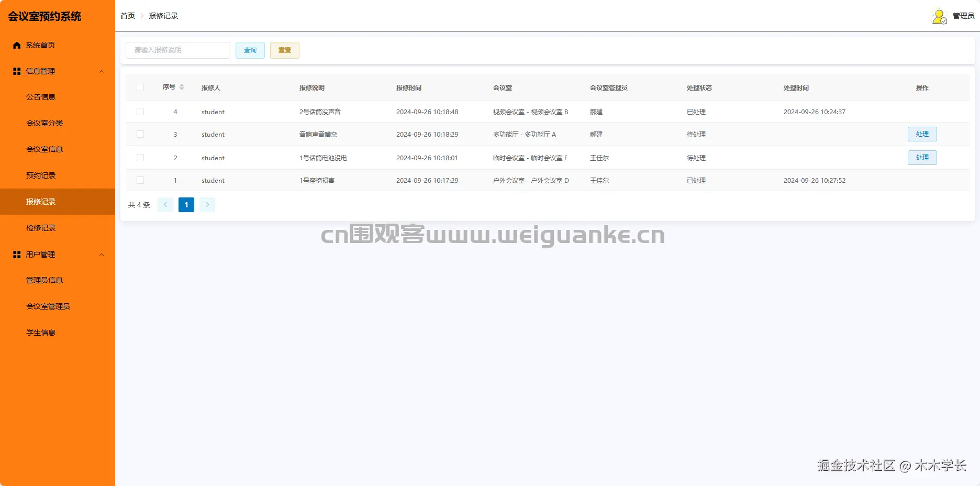980x486 pixels.
Task: Click cell 临时会议室 - 临时会议室 E
Action: click(x=530, y=158)
